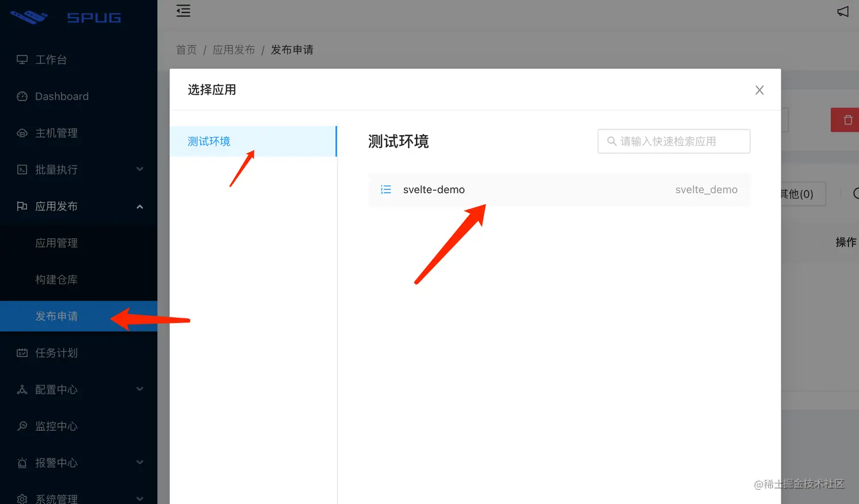Select the 其他(0) filter tab
This screenshot has height=504, width=859.
803,194
